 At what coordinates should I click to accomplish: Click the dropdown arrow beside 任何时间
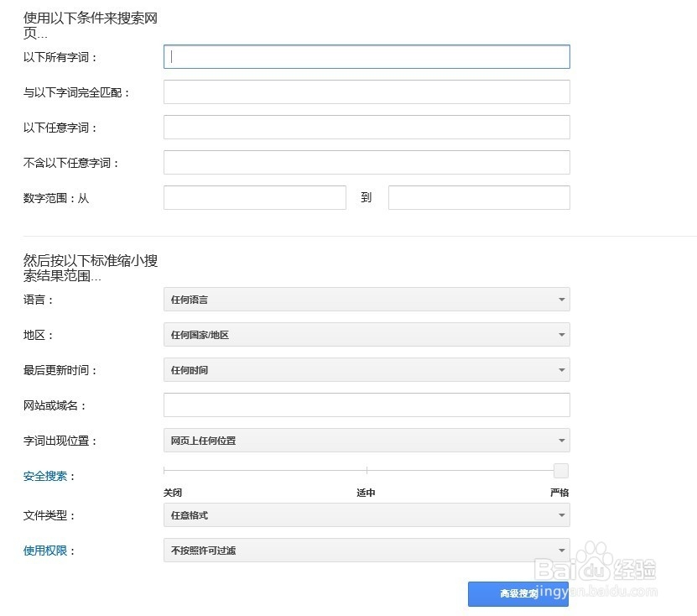tap(560, 369)
